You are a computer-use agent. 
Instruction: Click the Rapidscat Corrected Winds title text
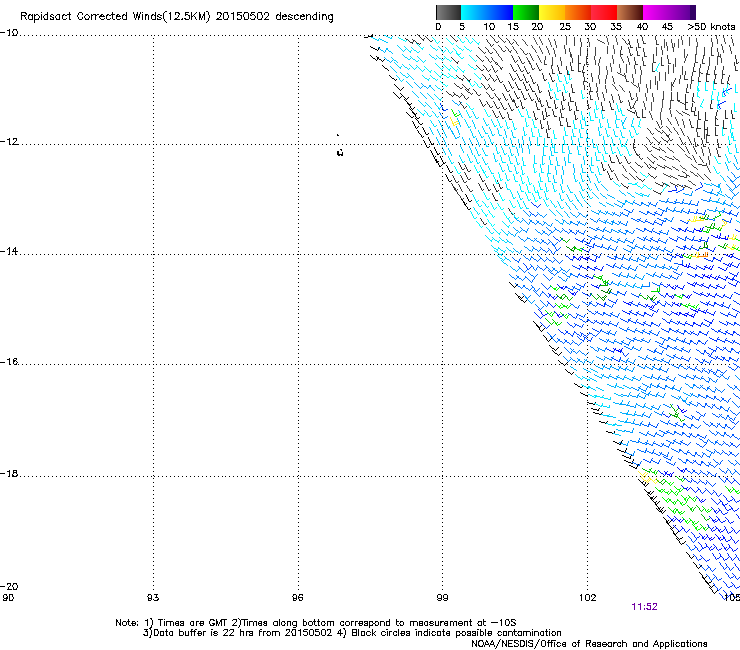pyautogui.click(x=177, y=17)
